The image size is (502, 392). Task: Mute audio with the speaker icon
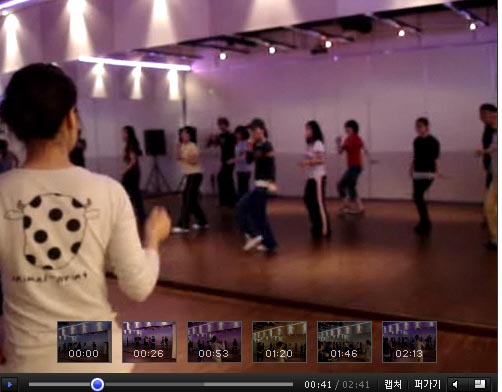coord(456,384)
